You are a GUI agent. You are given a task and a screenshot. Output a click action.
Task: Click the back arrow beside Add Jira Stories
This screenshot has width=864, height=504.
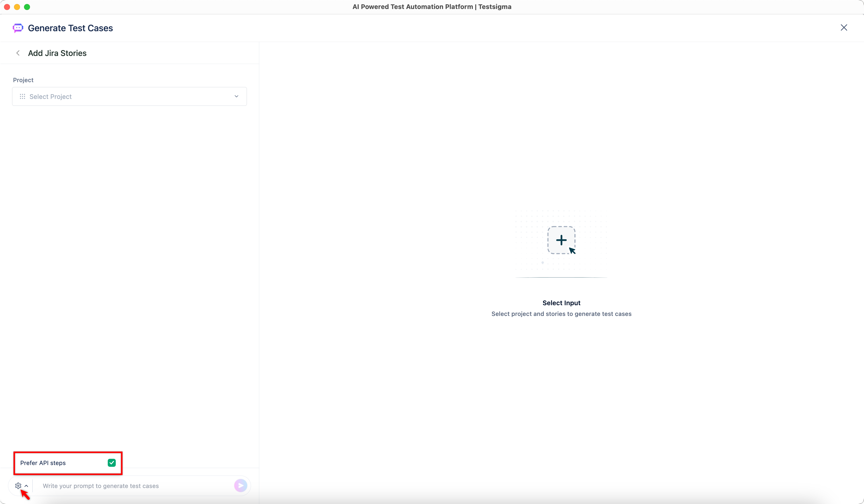18,53
